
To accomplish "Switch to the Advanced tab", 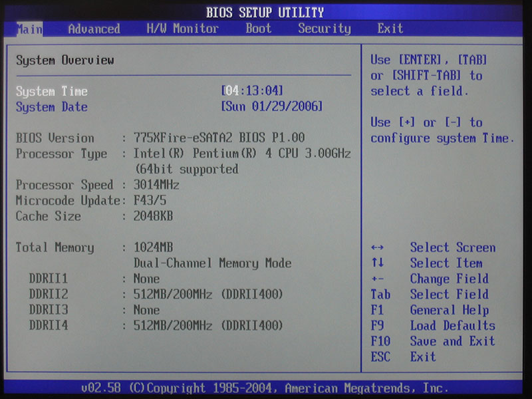I will coord(93,29).
